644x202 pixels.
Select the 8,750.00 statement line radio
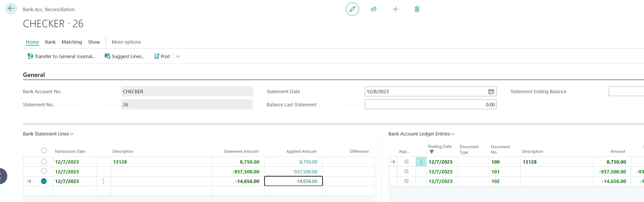click(x=44, y=161)
